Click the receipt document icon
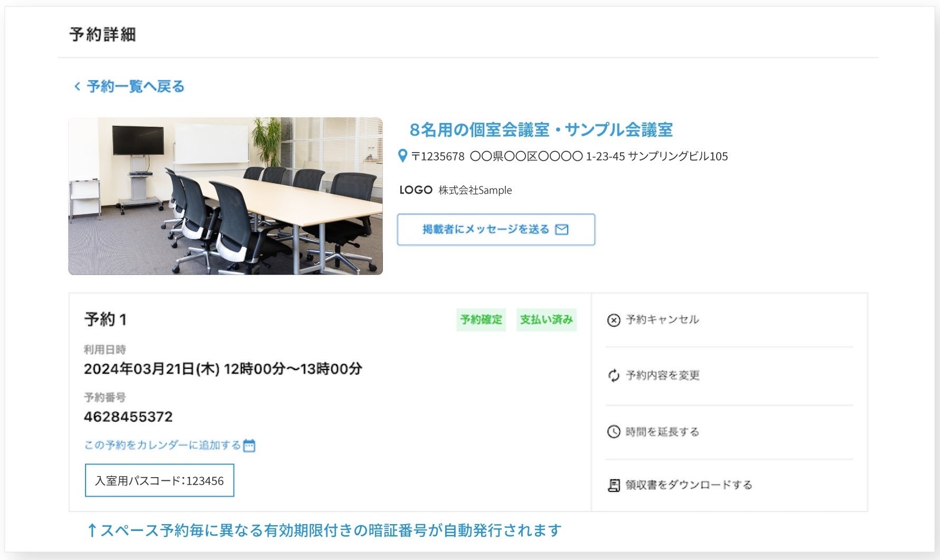The width and height of the screenshot is (940, 560). pyautogui.click(x=614, y=485)
